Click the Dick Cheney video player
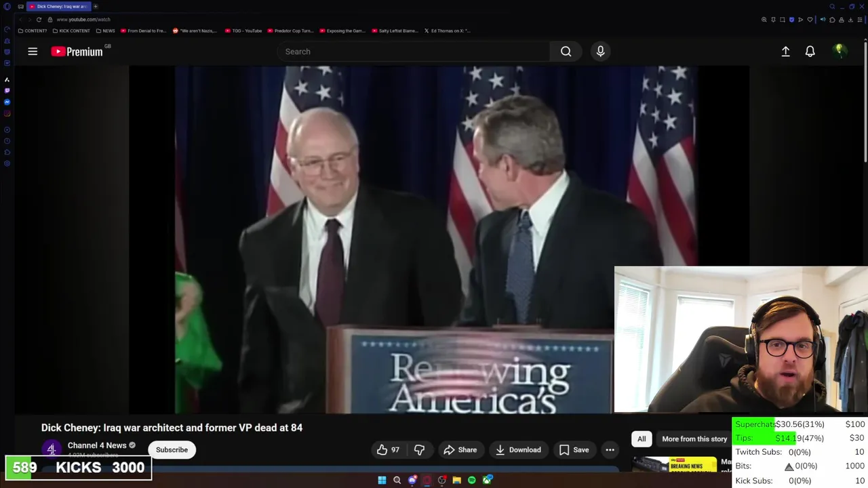Viewport: 868px width, 488px height. (439, 239)
